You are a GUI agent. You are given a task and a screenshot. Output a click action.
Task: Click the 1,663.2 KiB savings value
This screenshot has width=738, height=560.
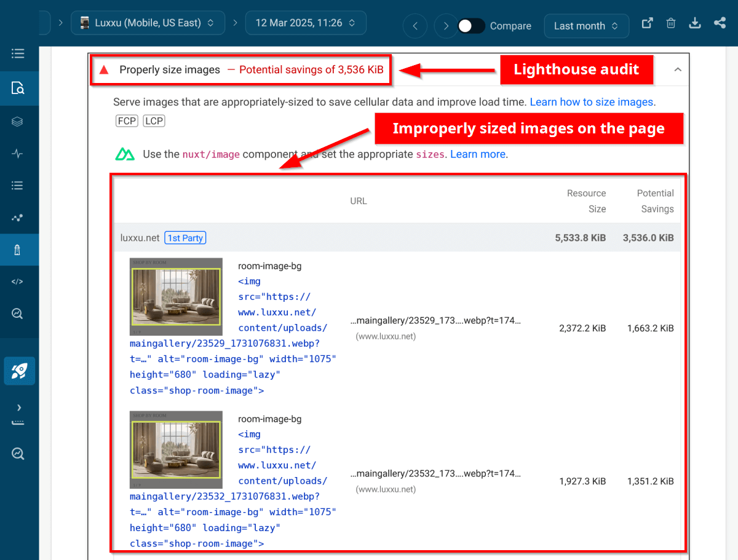pyautogui.click(x=651, y=328)
